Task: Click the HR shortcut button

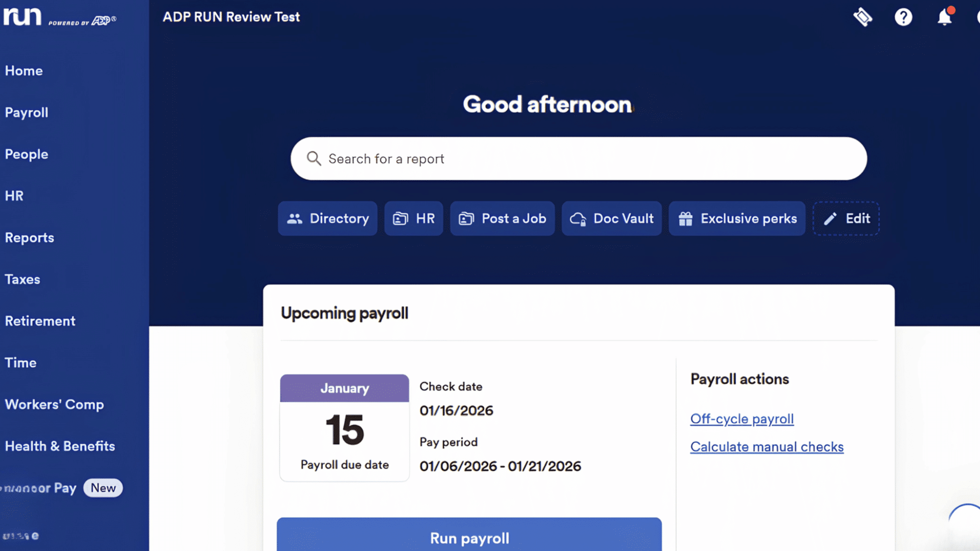Action: pos(414,218)
